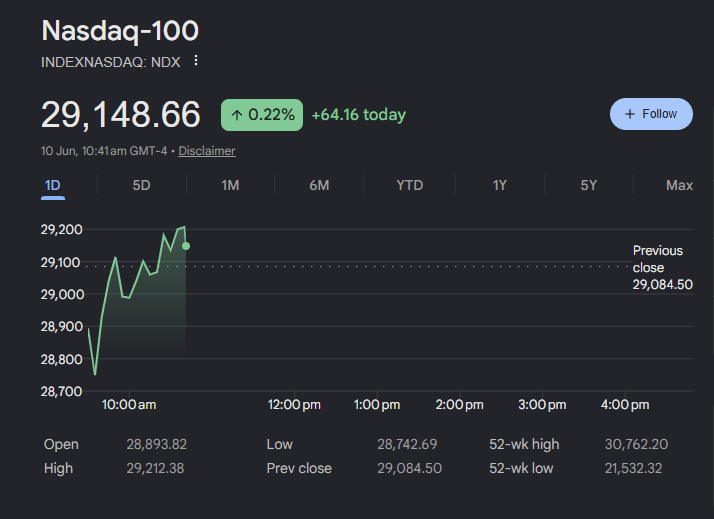
Task: Switch to the 5D chart range
Action: click(141, 185)
